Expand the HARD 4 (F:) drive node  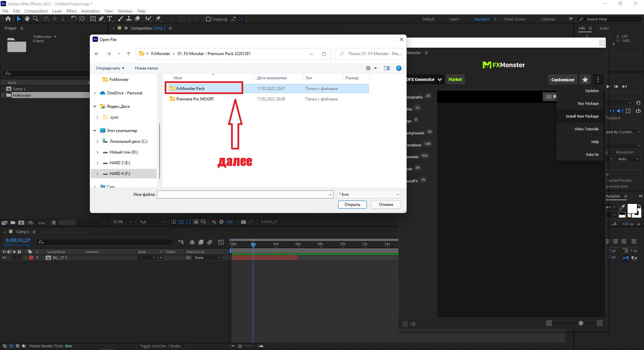click(98, 174)
